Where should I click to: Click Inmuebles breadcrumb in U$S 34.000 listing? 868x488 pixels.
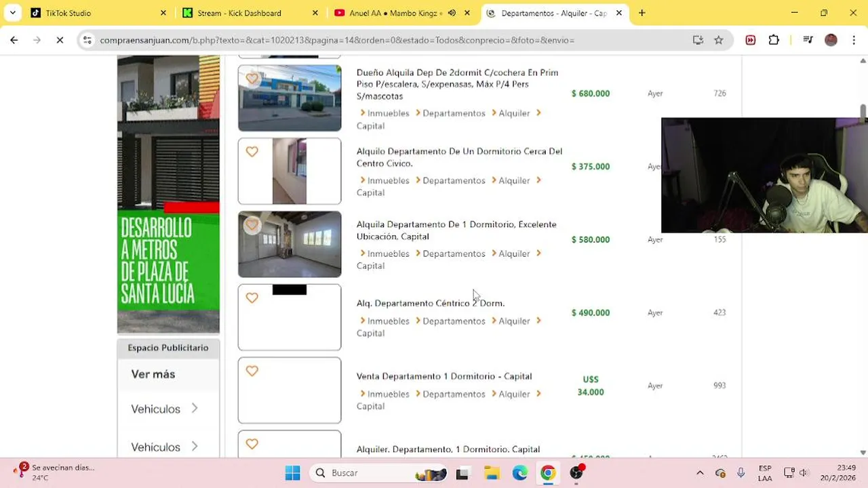[388, 394]
